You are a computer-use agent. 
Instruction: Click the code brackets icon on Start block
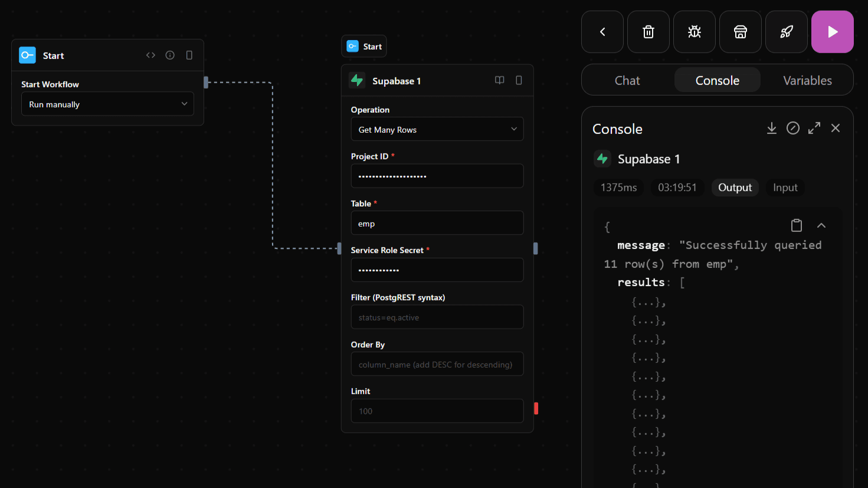coord(150,55)
